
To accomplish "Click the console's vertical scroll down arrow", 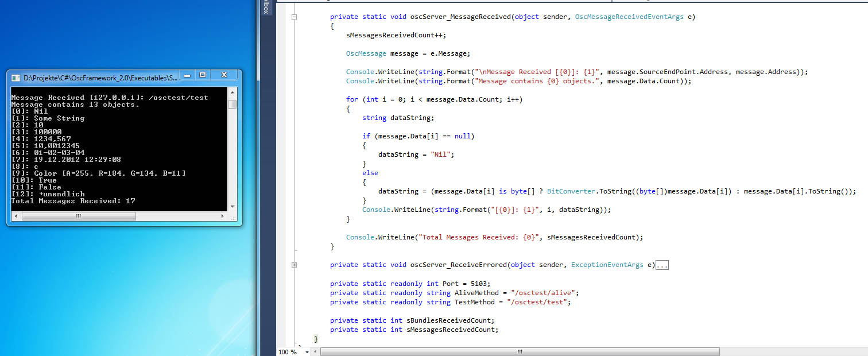I will coord(232,207).
